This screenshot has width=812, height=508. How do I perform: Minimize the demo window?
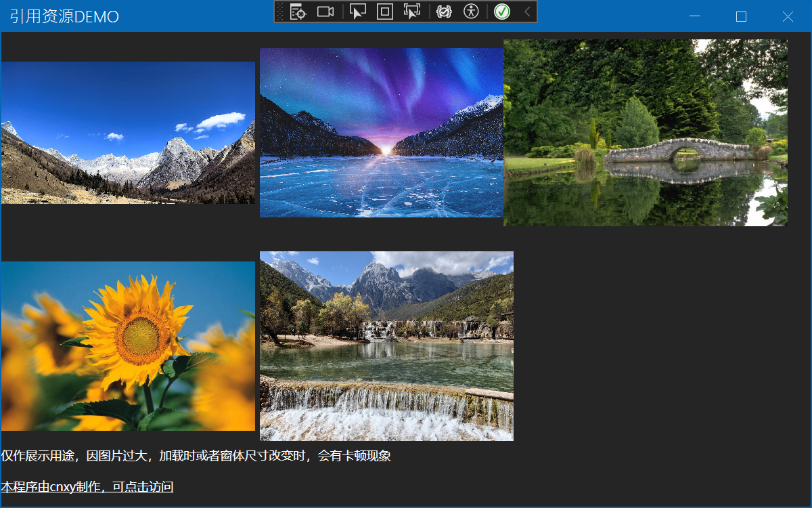tap(694, 17)
